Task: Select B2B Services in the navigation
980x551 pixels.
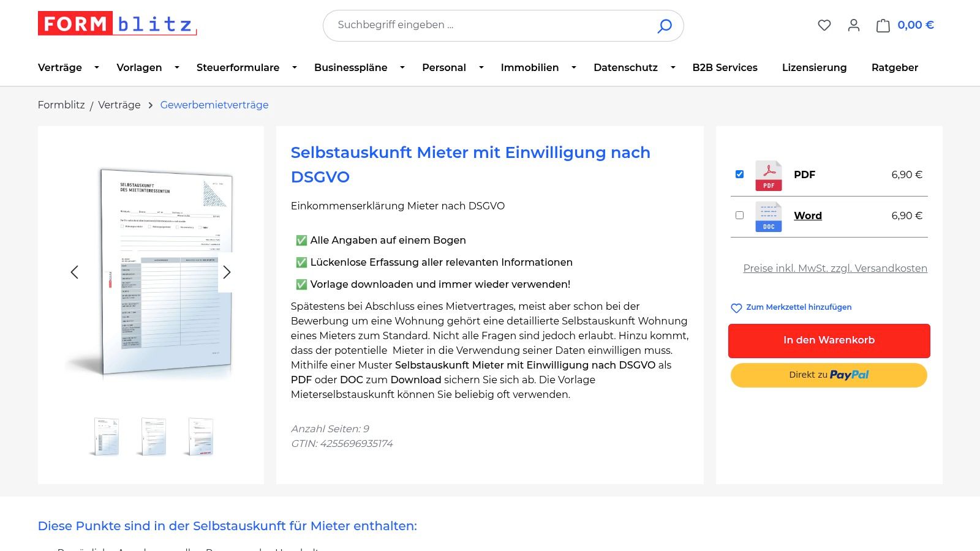Action: (x=725, y=67)
